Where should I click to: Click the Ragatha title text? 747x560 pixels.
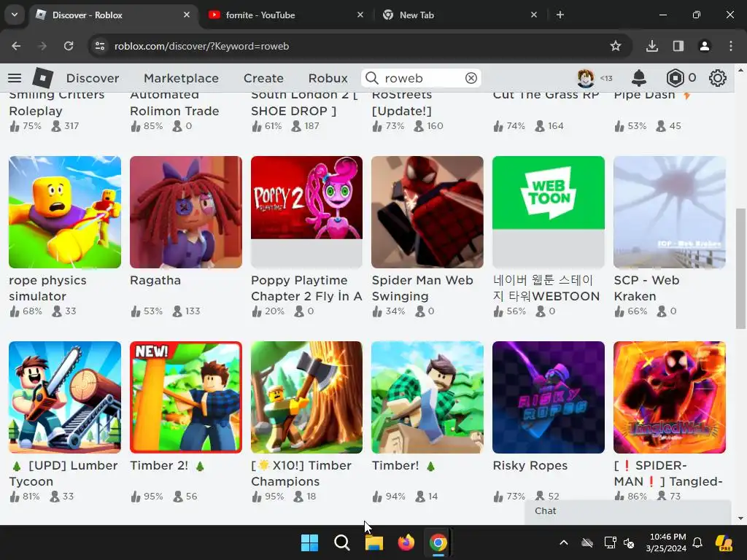click(155, 280)
